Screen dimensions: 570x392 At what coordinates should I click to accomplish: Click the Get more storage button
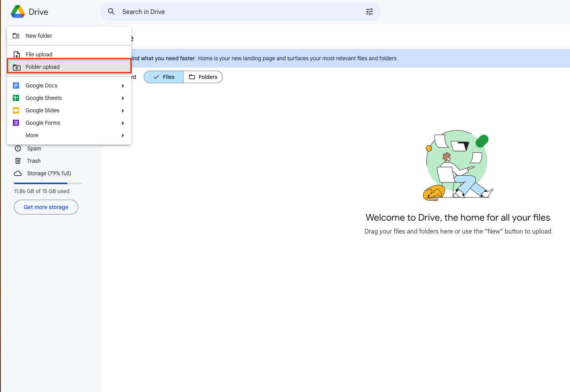click(46, 207)
